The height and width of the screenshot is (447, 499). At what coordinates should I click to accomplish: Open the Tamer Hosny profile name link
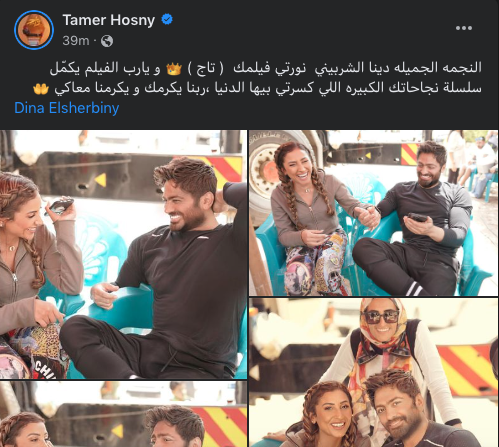109,20
